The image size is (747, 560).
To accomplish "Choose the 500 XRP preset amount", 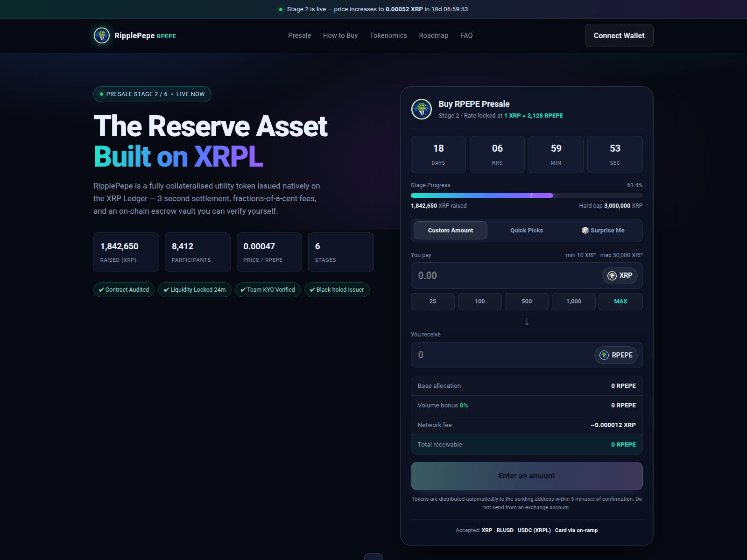I will pos(527,301).
